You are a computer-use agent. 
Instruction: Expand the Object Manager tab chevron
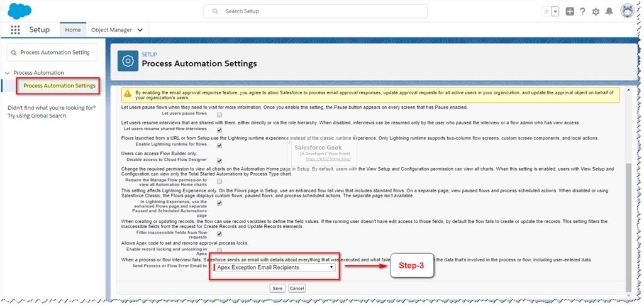pyautogui.click(x=140, y=30)
